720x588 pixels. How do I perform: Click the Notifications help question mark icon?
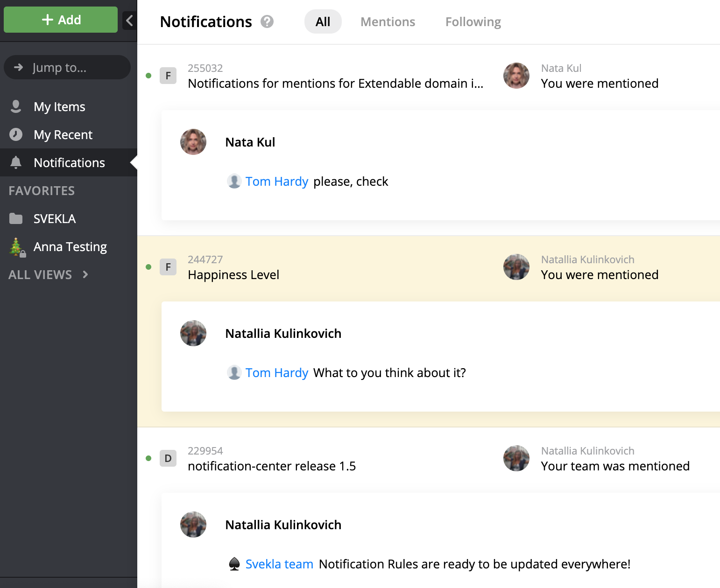pos(267,22)
